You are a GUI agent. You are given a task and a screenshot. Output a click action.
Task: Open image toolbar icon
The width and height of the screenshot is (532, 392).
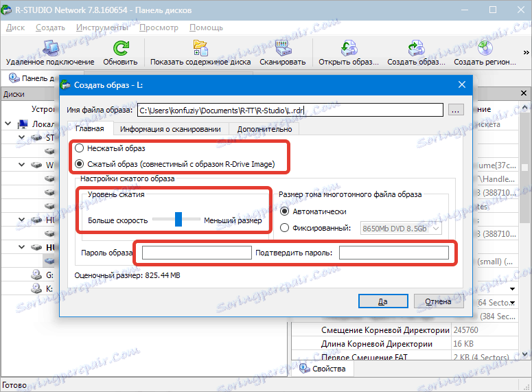[349, 48]
